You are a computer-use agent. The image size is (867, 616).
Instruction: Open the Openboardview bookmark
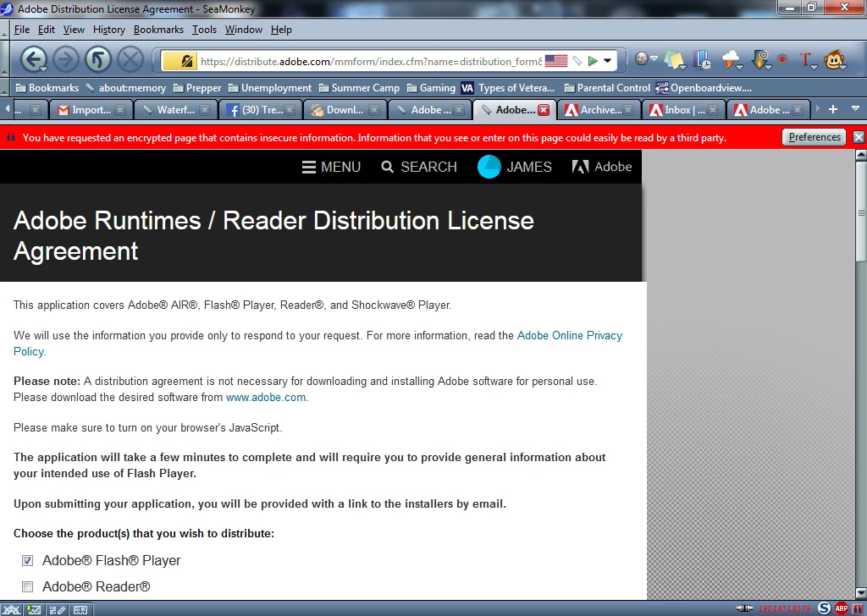click(704, 88)
